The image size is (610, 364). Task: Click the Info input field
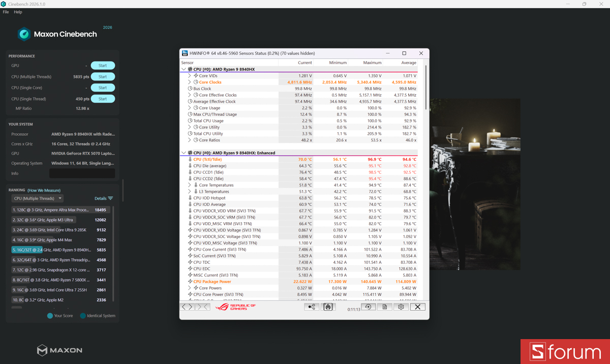(82, 173)
